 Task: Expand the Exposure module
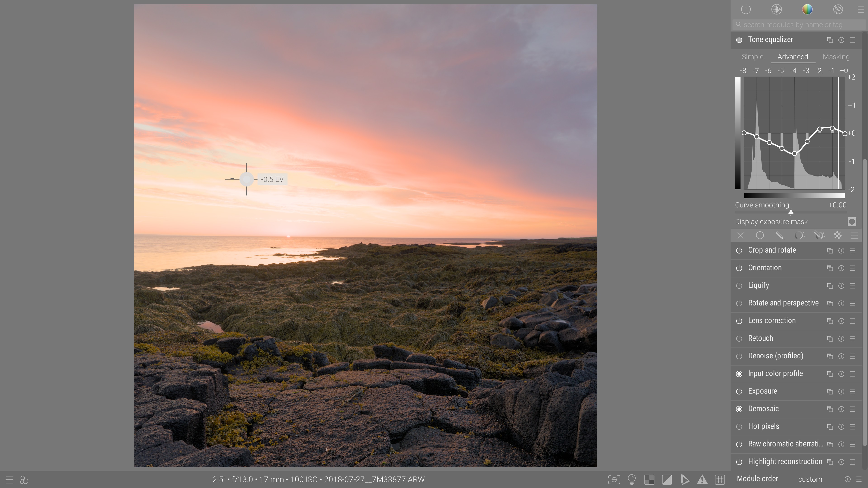click(x=762, y=391)
